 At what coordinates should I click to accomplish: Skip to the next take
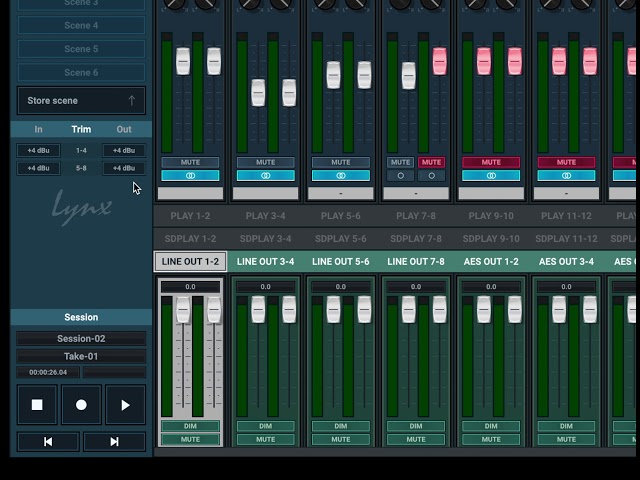coord(114,442)
